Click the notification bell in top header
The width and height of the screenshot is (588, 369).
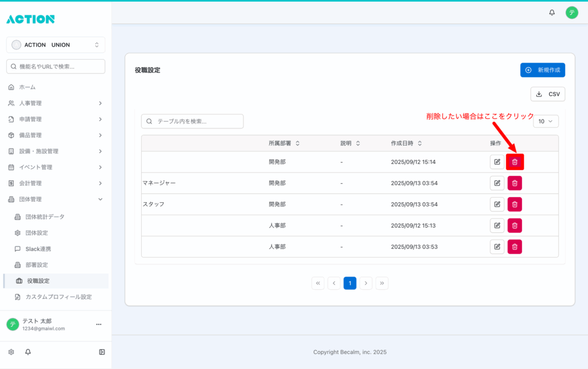click(x=552, y=12)
